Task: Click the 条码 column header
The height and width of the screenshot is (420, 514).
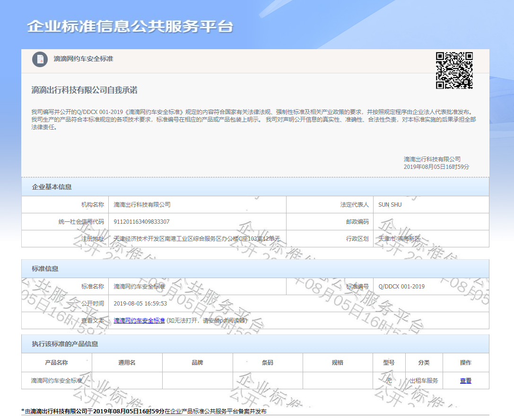Action: 268,363
